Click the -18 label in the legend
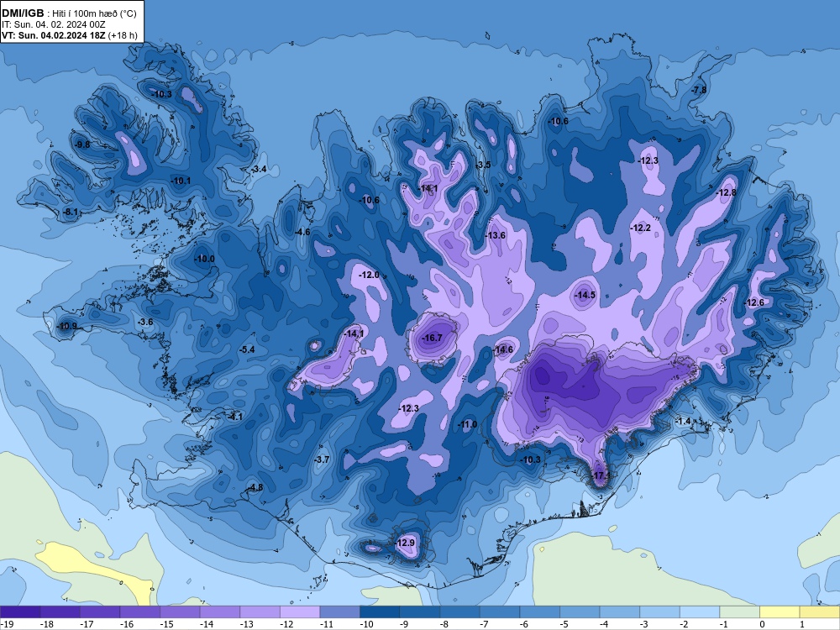The image size is (840, 630). [46, 624]
